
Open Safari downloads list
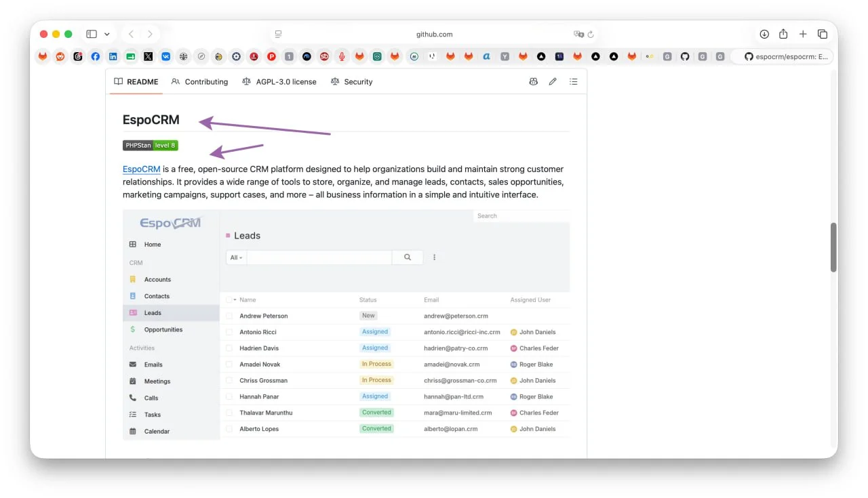point(764,34)
